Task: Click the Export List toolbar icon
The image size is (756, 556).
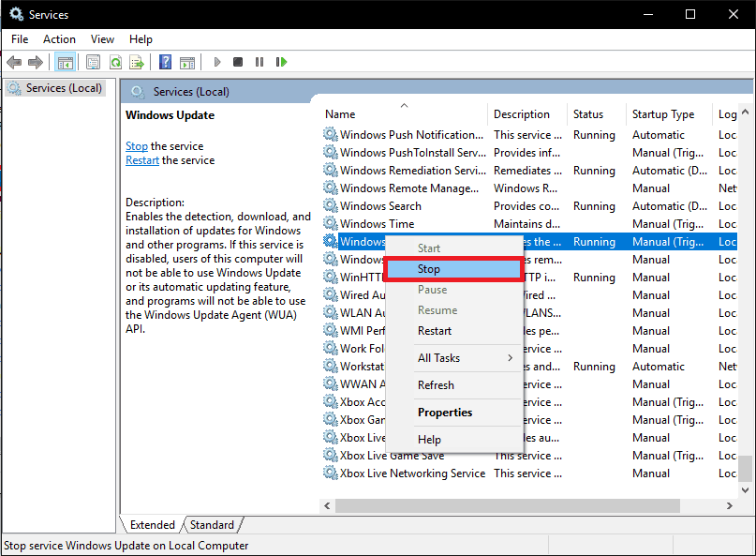Action: pos(137,62)
